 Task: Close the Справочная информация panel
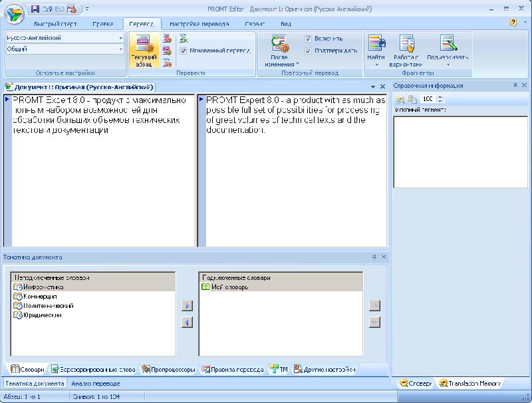[x=524, y=85]
